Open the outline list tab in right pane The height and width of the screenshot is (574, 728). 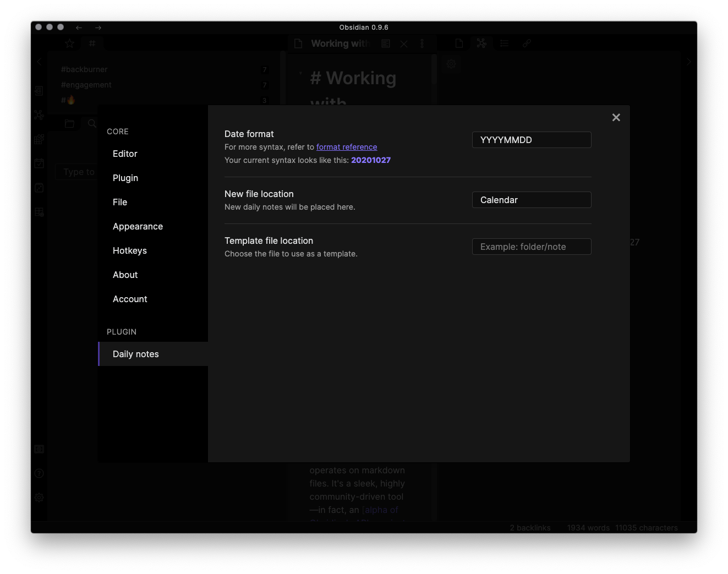tap(504, 43)
